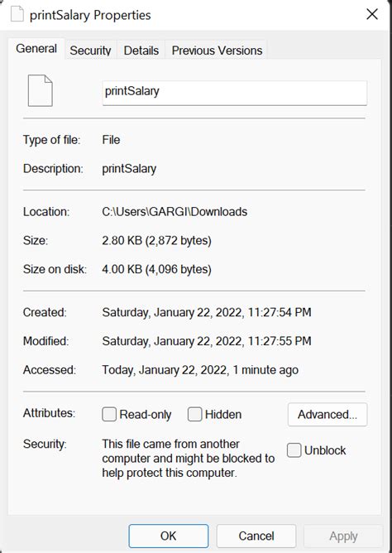Image resolution: width=392 pixels, height=553 pixels.
Task: Click the small file icon in title bar
Action: coord(17,14)
